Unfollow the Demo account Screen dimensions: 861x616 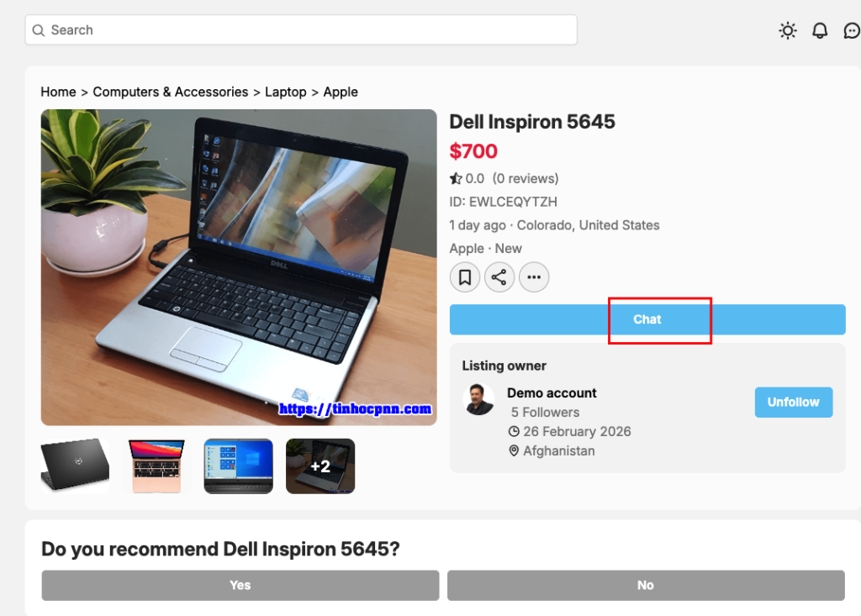tap(793, 403)
